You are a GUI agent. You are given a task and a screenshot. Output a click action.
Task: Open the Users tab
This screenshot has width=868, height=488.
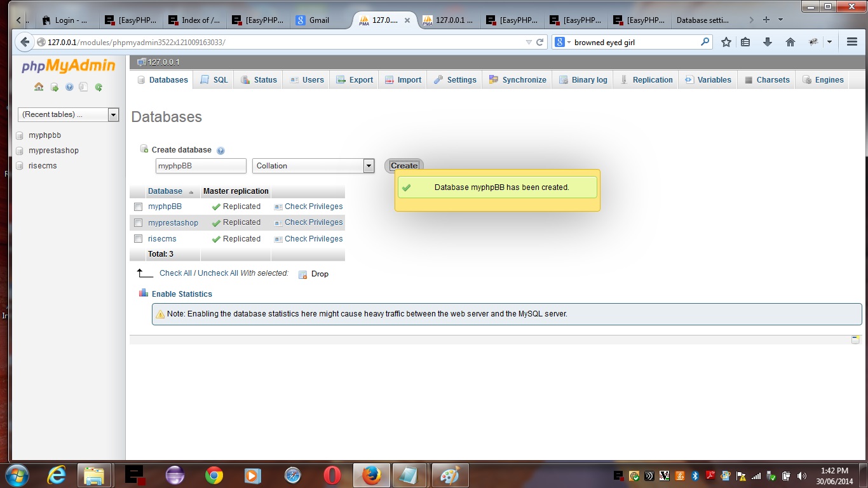pyautogui.click(x=306, y=80)
